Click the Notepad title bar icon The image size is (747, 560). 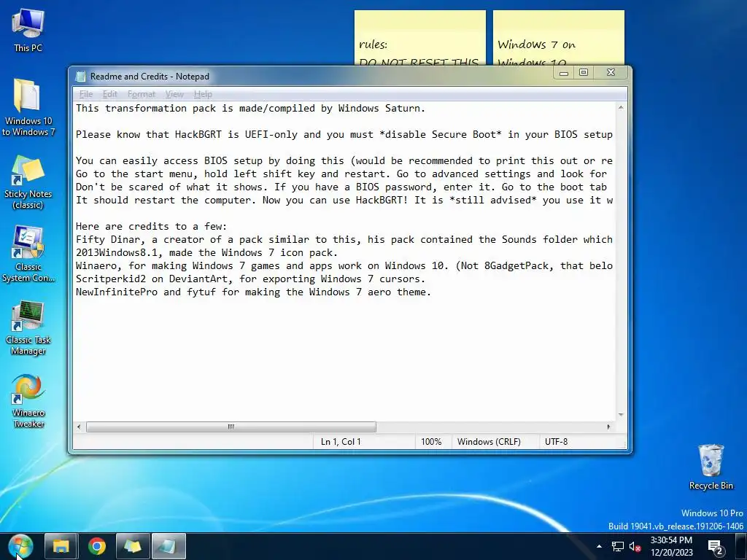point(81,76)
